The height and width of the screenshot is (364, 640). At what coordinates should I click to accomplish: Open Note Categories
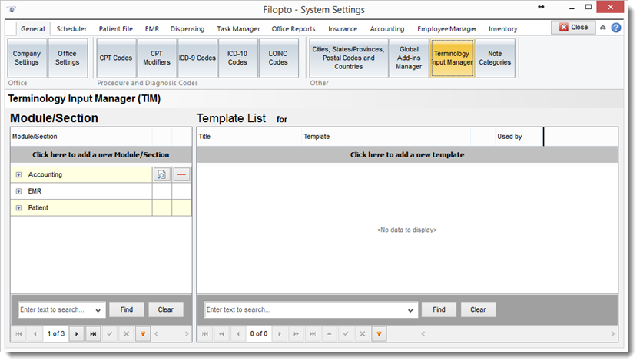coord(495,58)
